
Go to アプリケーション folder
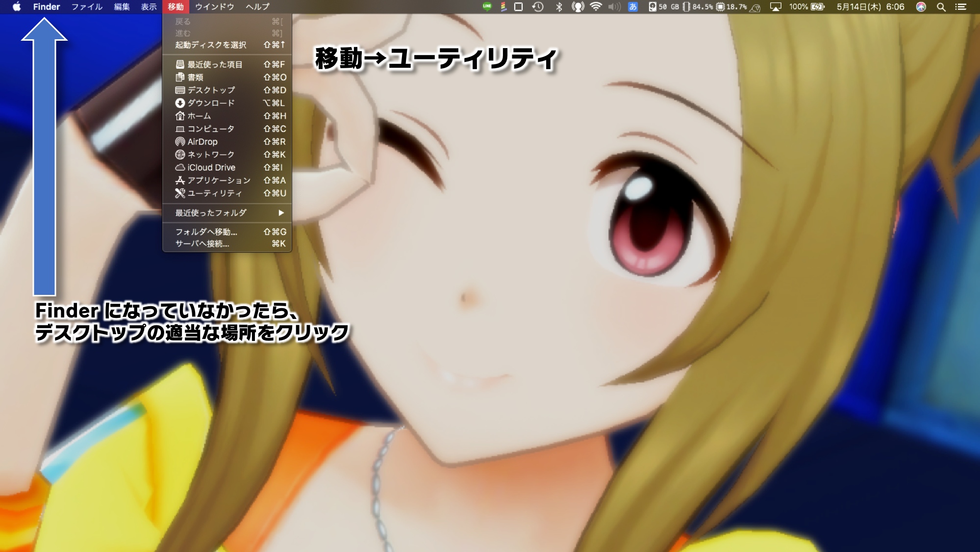pyautogui.click(x=227, y=180)
